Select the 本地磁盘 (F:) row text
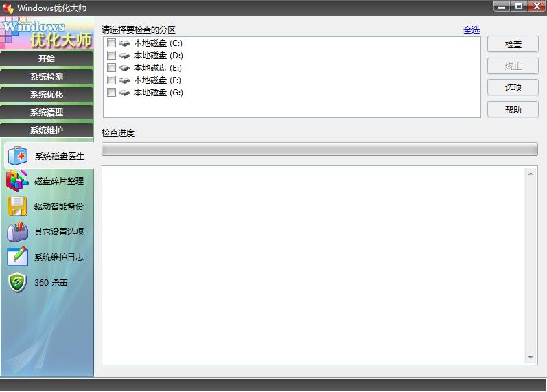The width and height of the screenshot is (547, 392). click(157, 80)
